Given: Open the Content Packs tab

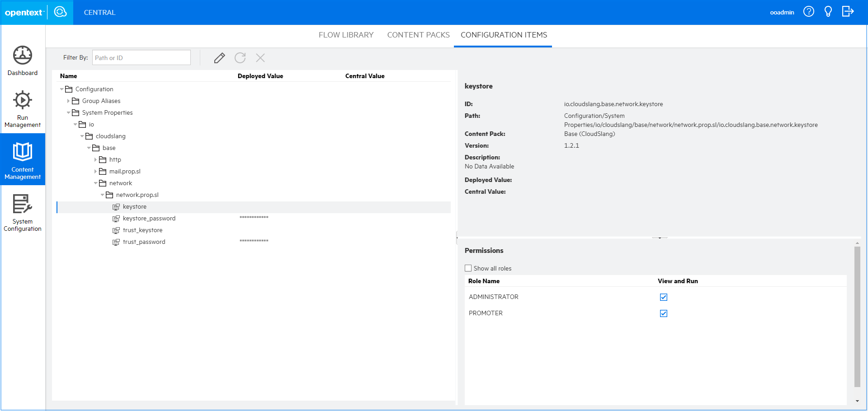Looking at the screenshot, I should point(418,35).
